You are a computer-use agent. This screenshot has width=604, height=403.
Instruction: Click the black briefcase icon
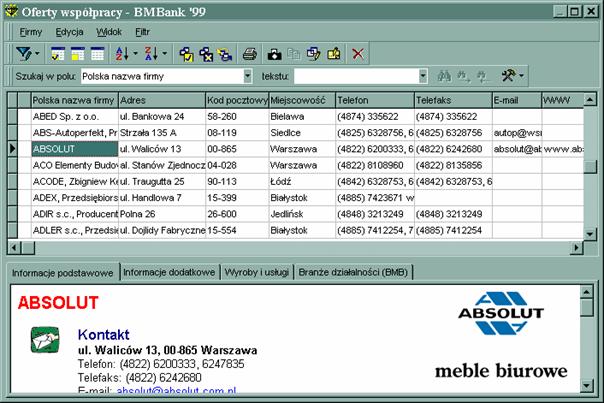(x=274, y=54)
